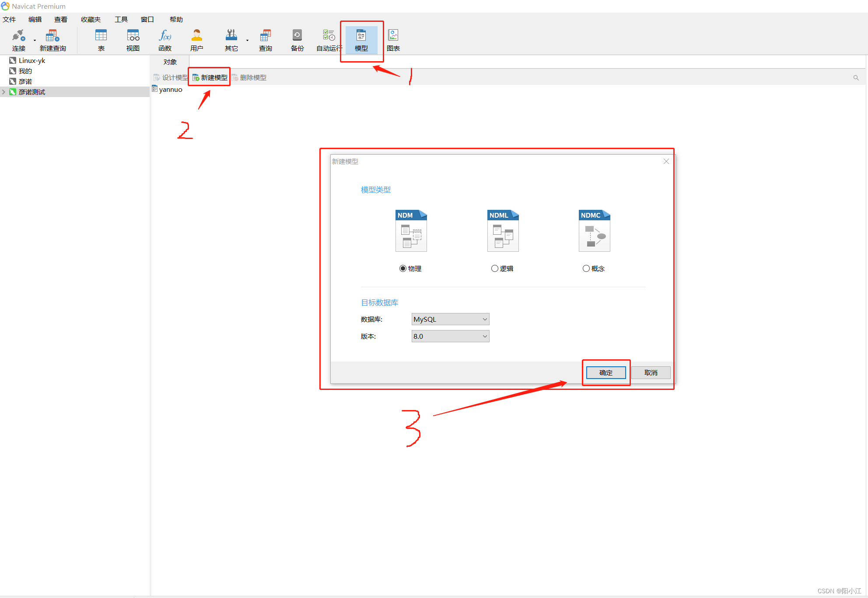Click the 用户 user toolbar icon
Viewport: 868px width, 598px height.
pos(196,40)
